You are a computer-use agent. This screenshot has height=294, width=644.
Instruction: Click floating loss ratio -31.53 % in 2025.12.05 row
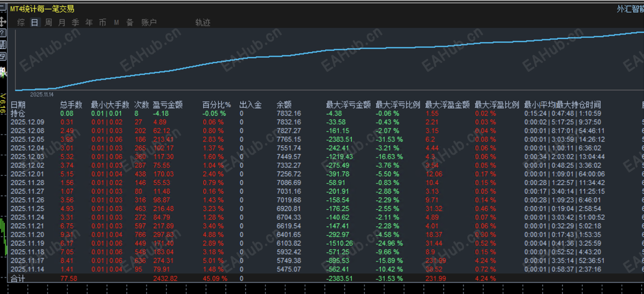coord(389,140)
